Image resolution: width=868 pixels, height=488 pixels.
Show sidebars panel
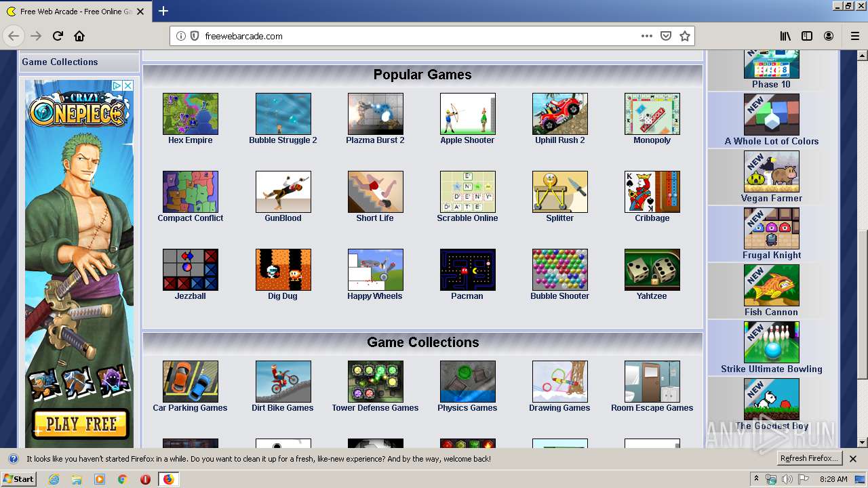pos(807,36)
